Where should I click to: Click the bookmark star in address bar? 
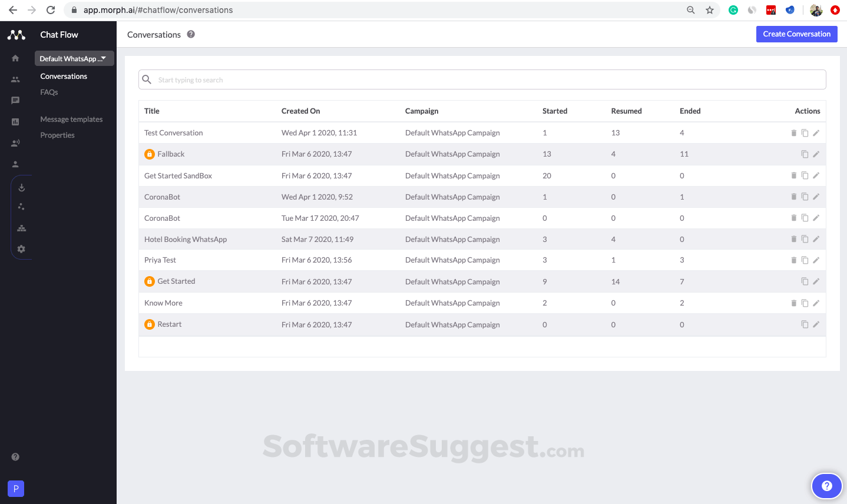pos(710,10)
